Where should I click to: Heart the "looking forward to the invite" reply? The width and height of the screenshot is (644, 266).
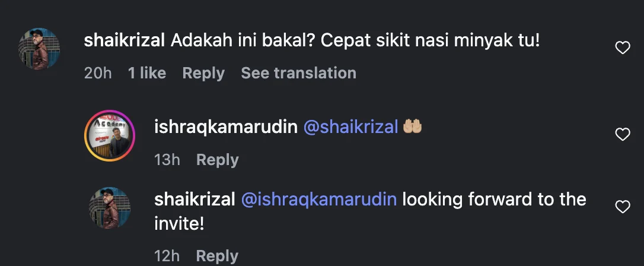coord(622,207)
